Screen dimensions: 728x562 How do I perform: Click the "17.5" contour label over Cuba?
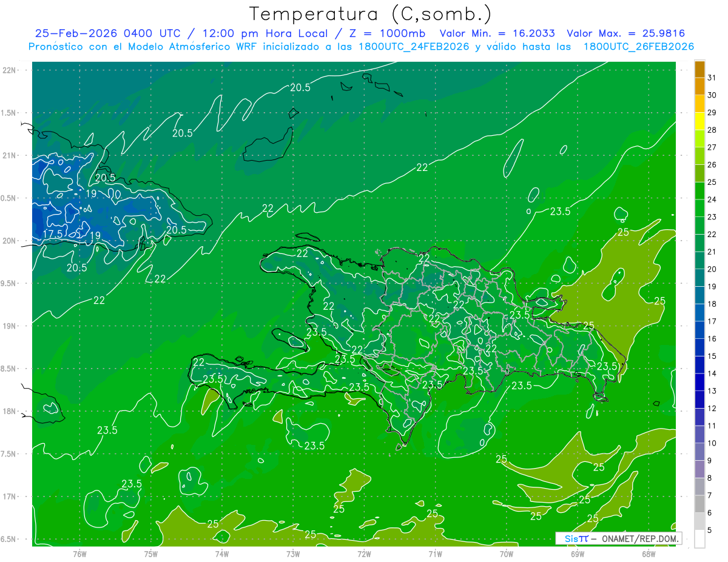(53, 234)
